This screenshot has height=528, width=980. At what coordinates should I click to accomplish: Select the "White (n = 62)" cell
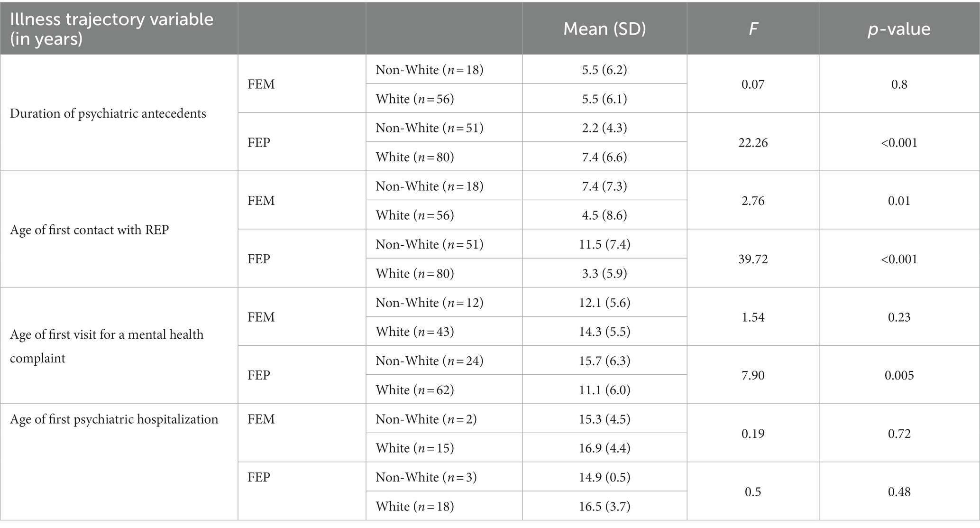[x=415, y=389]
